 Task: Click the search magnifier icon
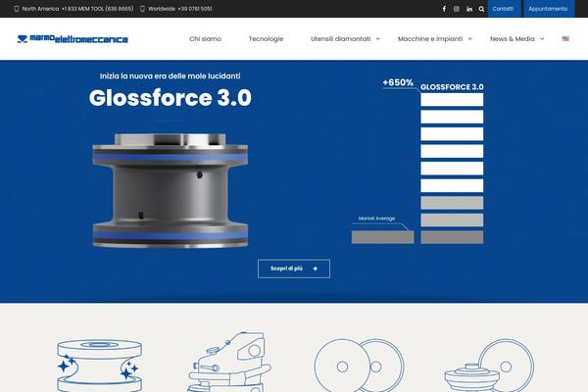pos(481,9)
